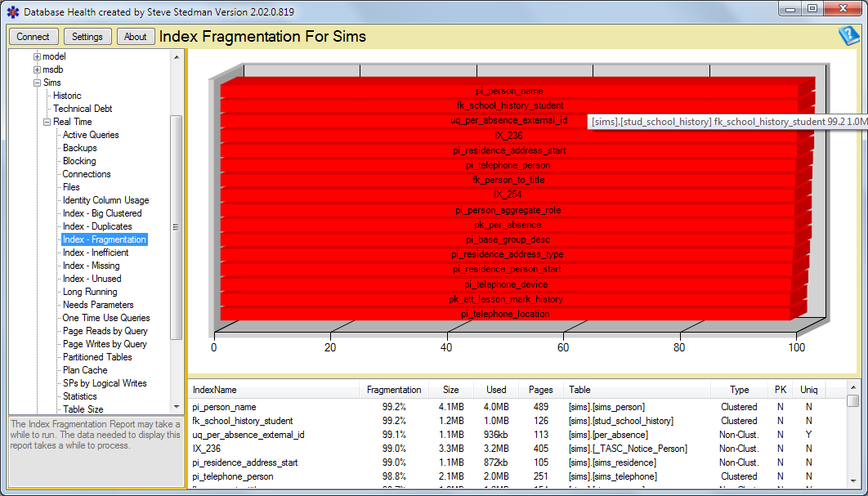Open the Connect dialog
Image resolution: width=868 pixels, height=496 pixels.
click(33, 36)
